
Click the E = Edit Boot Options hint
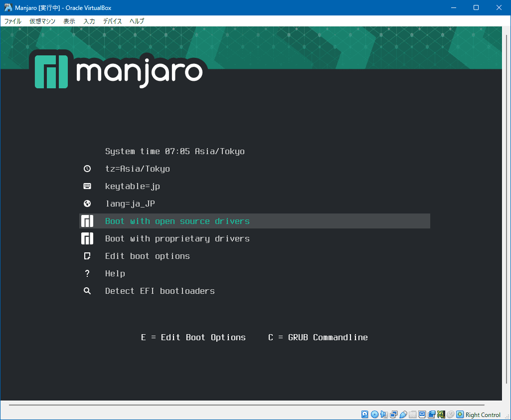pos(193,337)
